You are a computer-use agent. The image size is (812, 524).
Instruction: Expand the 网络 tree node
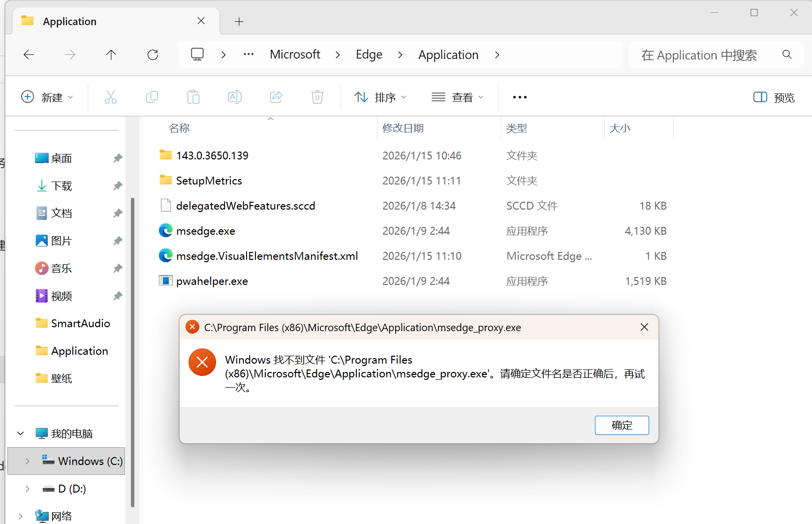(x=21, y=516)
